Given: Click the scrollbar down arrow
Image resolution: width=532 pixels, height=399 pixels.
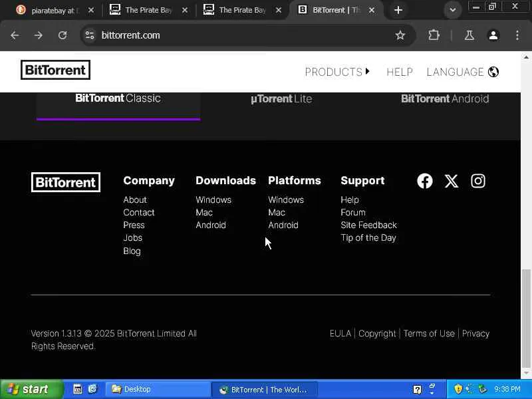Looking at the screenshot, I should (526, 373).
